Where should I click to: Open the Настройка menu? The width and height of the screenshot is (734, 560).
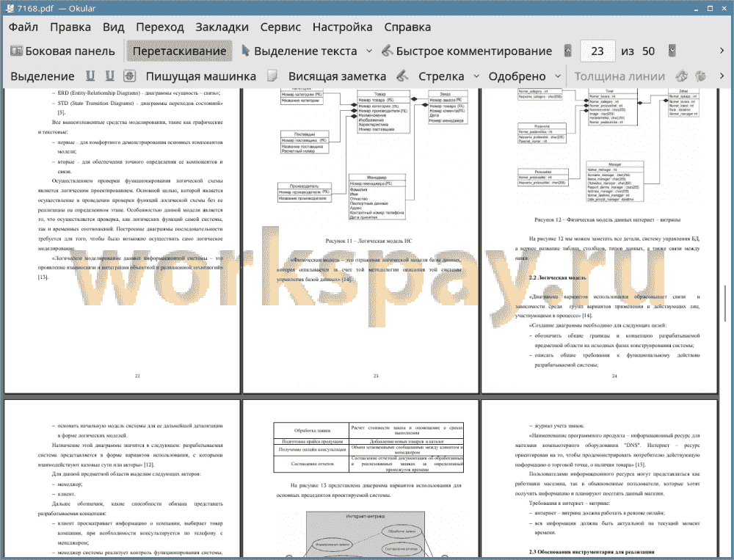[342, 27]
